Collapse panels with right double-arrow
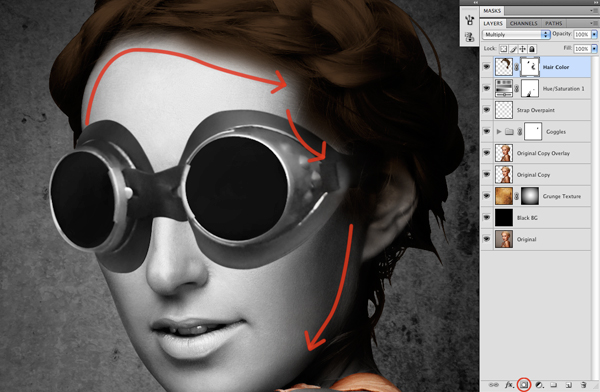600x392 pixels. 596,2
